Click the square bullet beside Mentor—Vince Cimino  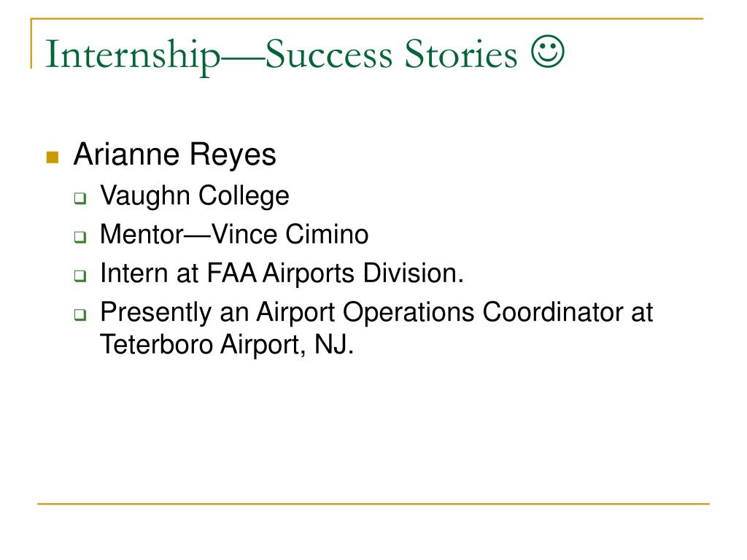(x=80, y=237)
